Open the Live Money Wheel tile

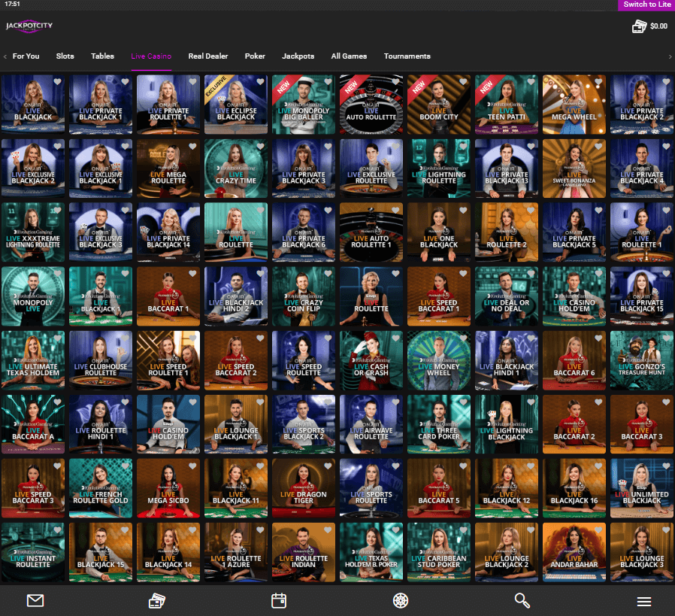pos(439,360)
